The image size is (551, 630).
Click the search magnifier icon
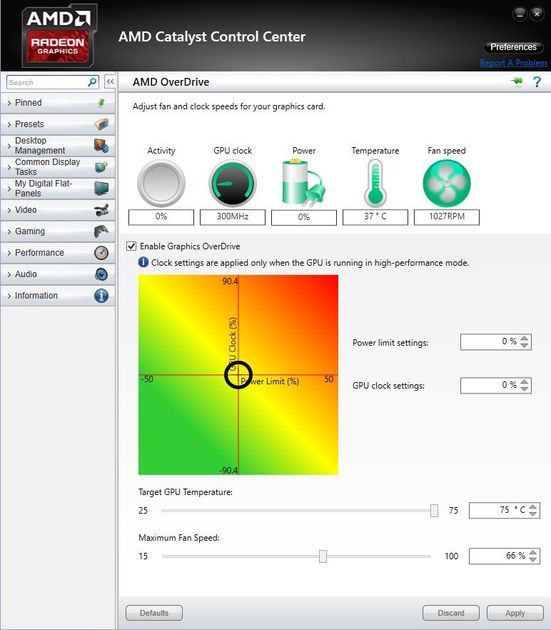92,82
